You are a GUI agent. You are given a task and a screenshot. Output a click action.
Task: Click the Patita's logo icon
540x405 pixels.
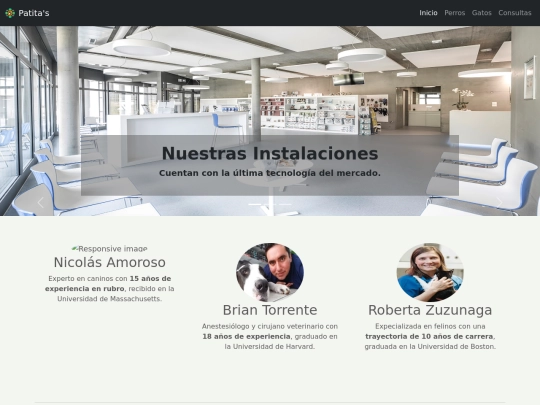pyautogui.click(x=10, y=13)
